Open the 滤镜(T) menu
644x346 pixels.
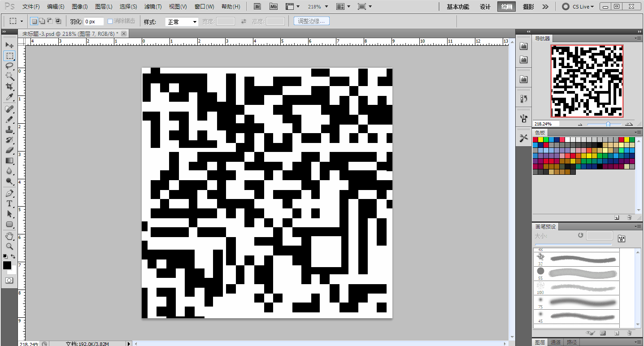point(153,7)
